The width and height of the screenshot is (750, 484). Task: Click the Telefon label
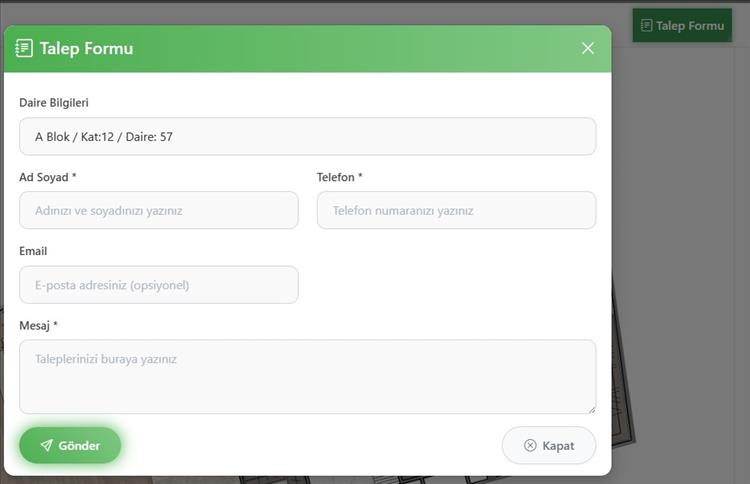click(x=339, y=177)
